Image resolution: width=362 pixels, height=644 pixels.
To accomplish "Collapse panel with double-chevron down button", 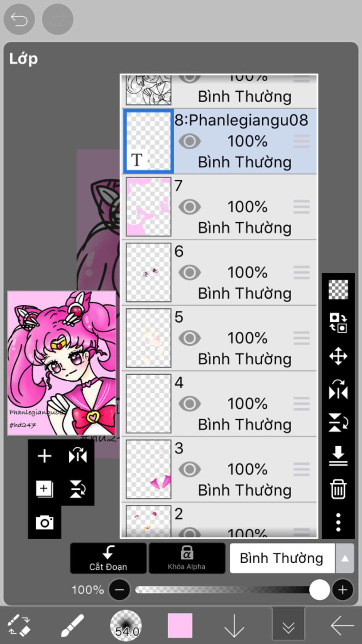I will (288, 626).
